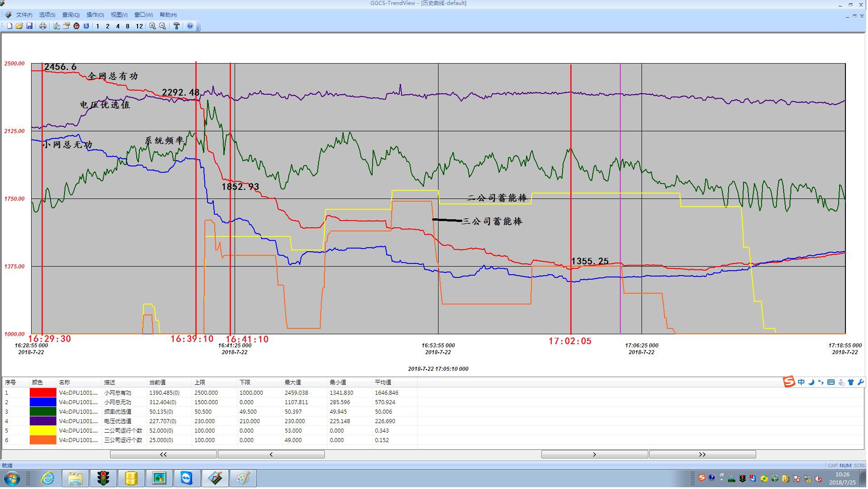Open file explorer from taskbar
Screen dimensions: 868x489
click(x=75, y=478)
